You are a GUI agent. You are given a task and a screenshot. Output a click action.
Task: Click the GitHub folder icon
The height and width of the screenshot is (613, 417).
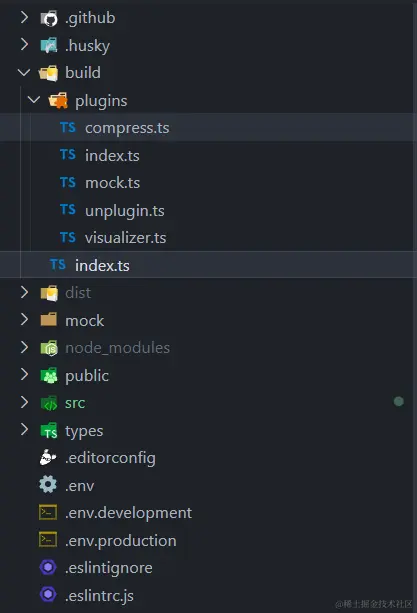pyautogui.click(x=49, y=18)
